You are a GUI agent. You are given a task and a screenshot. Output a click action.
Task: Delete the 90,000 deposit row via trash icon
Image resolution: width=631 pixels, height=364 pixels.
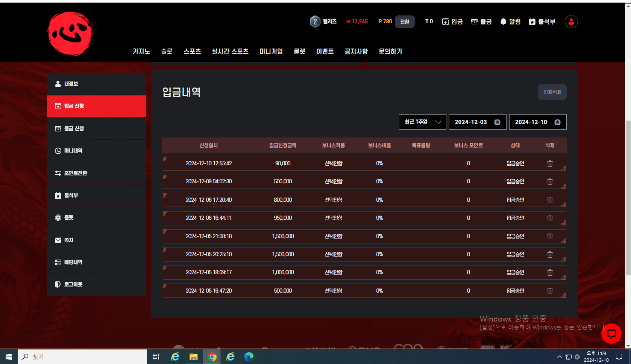(x=549, y=164)
